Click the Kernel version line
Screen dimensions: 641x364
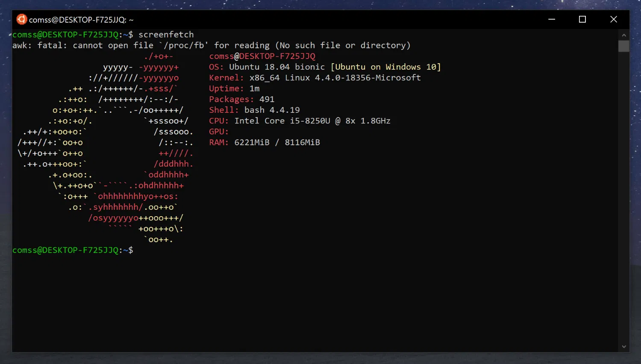click(315, 77)
